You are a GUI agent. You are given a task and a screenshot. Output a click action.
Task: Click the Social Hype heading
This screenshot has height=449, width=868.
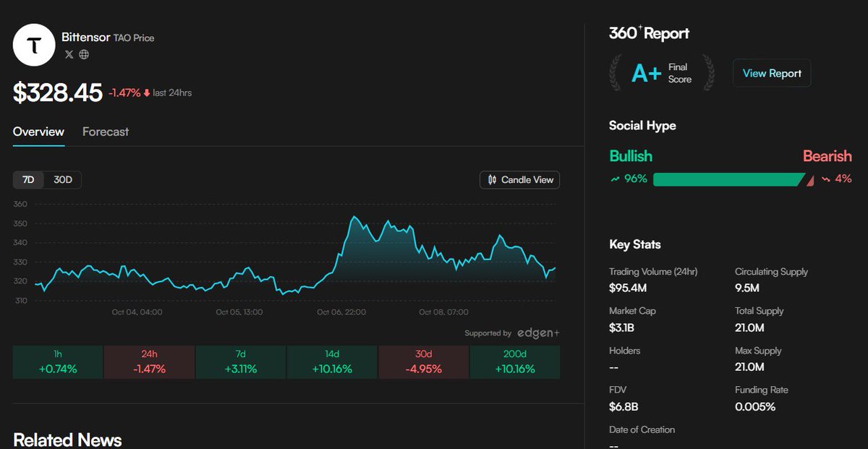[x=642, y=126]
